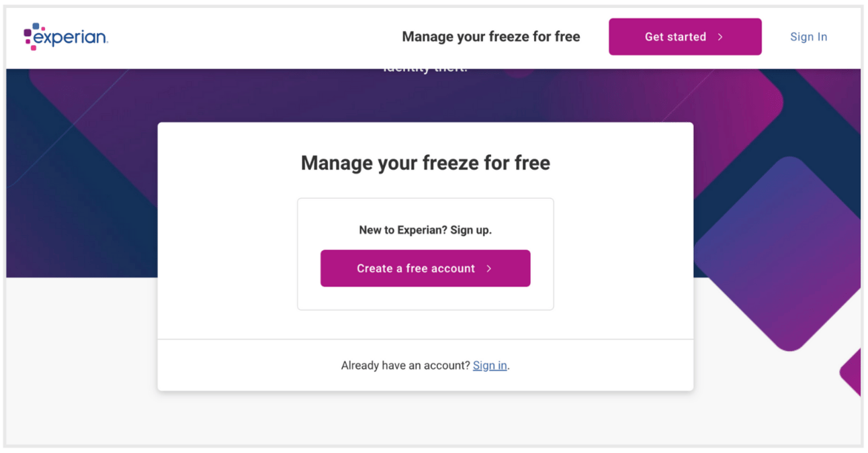The width and height of the screenshot is (868, 453).
Task: Follow the Sign in link beside Already have an account
Action: point(490,366)
